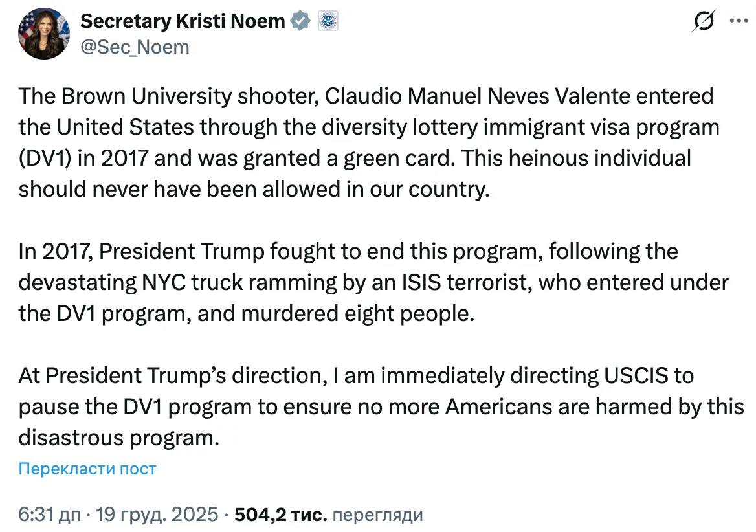Click the 19 груд. 2025 date
Screen dimensions: 756x532
click(156, 515)
